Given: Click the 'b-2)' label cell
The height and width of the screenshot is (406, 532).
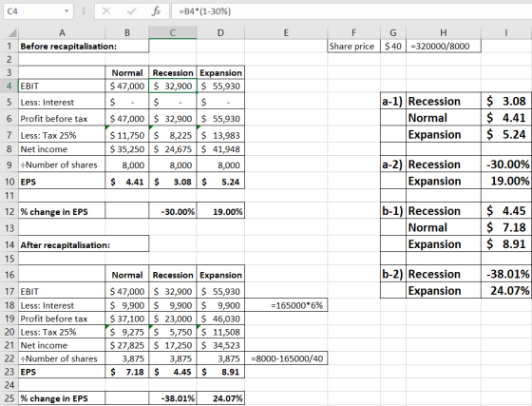Looking at the screenshot, I should pos(393,274).
